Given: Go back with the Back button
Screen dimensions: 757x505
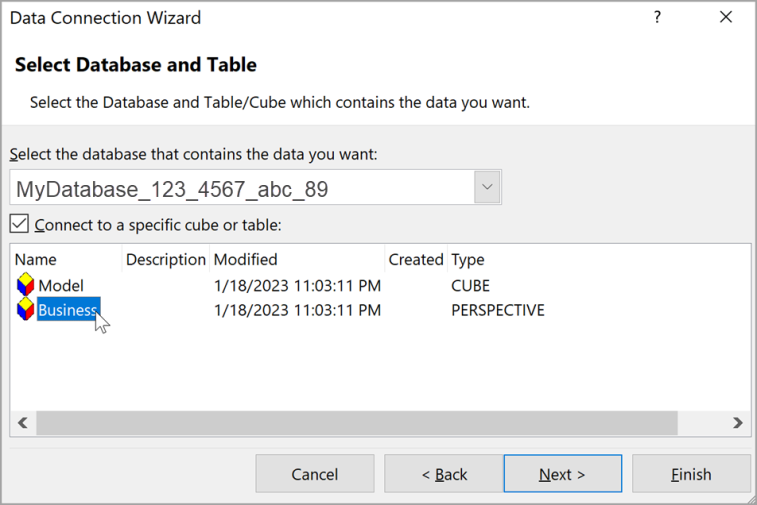Looking at the screenshot, I should coord(443,474).
